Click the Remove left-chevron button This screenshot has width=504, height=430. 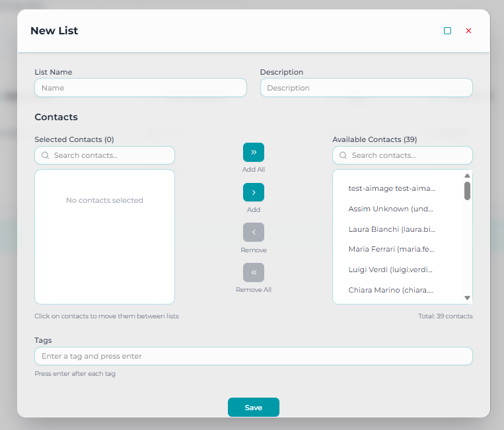[x=254, y=233]
